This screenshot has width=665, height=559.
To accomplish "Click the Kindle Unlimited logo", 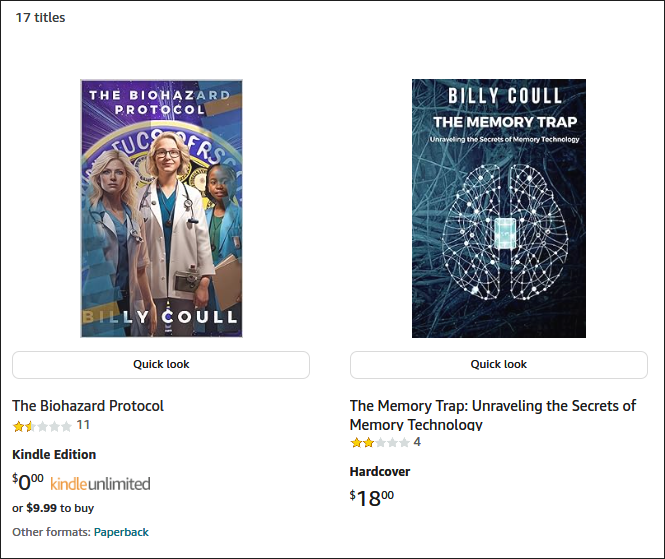I will pos(100,484).
